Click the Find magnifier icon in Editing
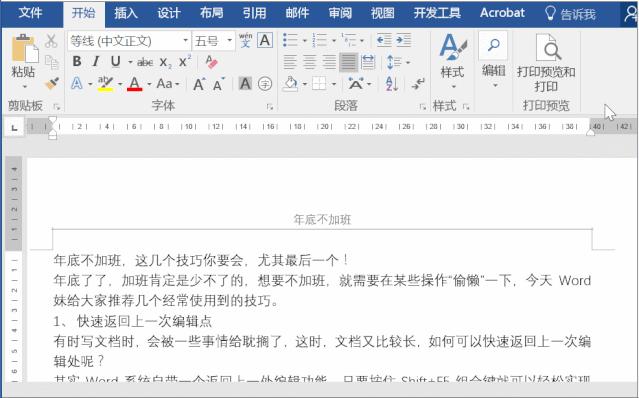The height and width of the screenshot is (398, 639). [x=494, y=45]
